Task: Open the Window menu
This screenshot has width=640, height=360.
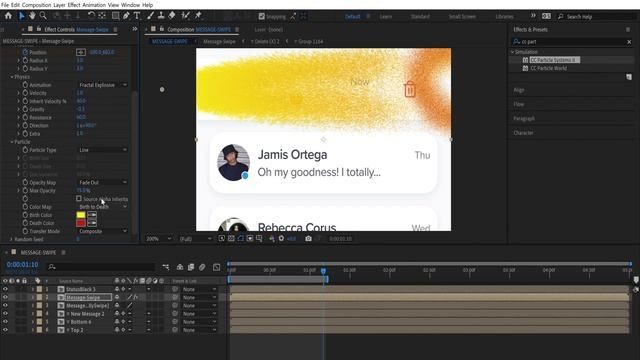Action: (130, 5)
